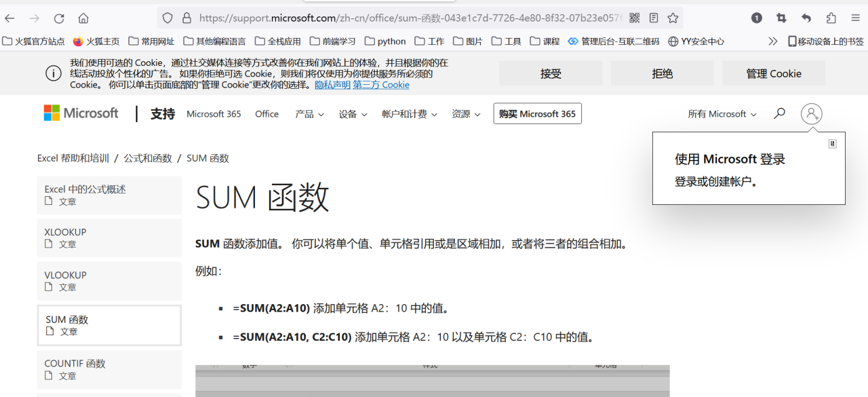This screenshot has width=868, height=397.
Task: Open the 图片 bookmark folder
Action: (468, 41)
